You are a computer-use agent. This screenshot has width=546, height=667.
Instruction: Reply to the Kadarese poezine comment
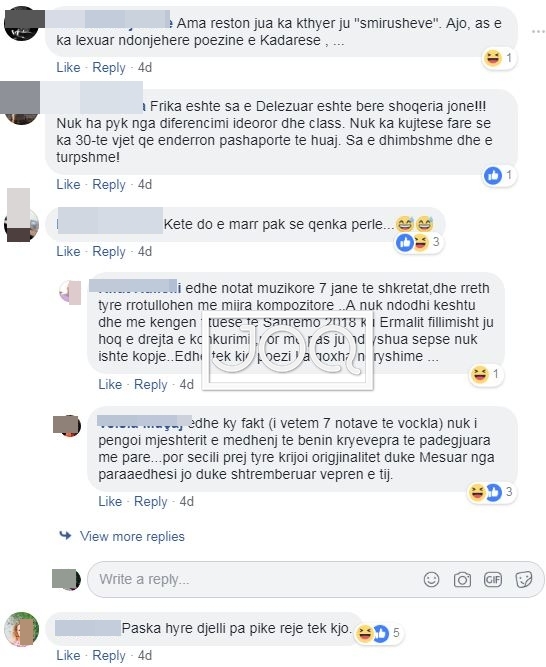(109, 67)
